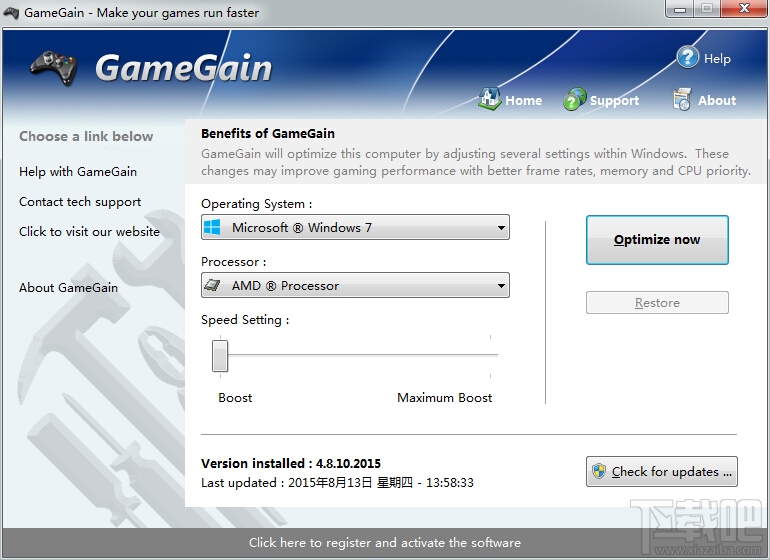The image size is (770, 560).
Task: Click Version installed : 4.8.10.2015 text
Action: [x=291, y=463]
